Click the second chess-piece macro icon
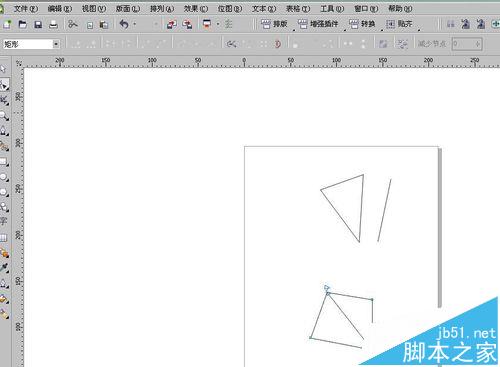Screen dimensions: 500x367 pos(481,24)
